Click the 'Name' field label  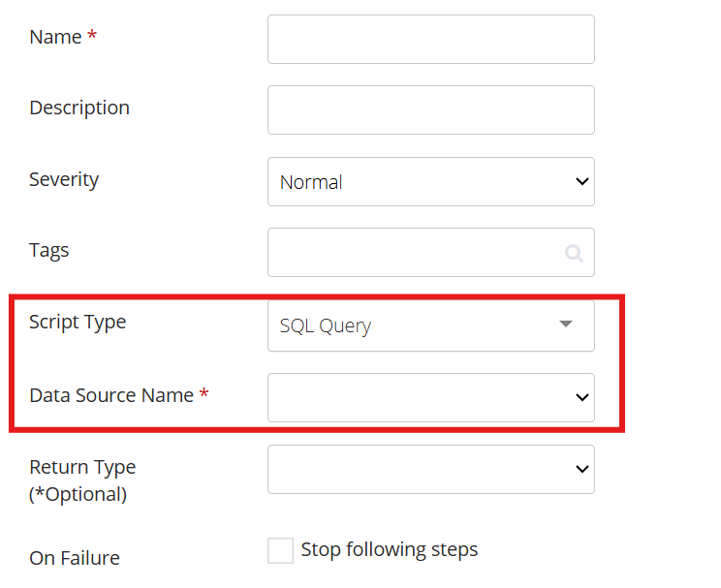55,37
